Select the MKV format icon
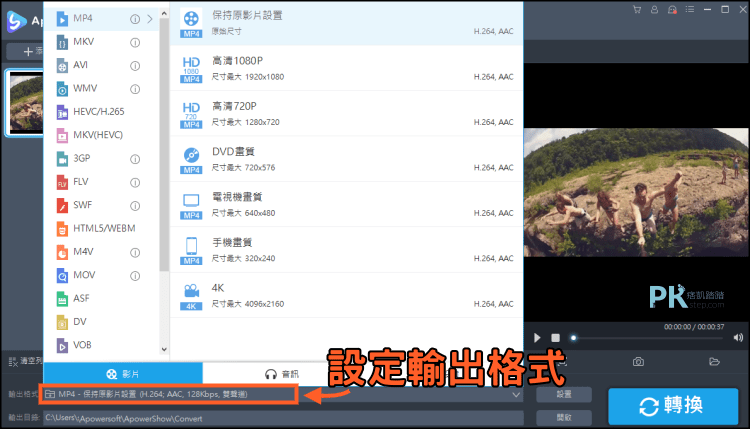This screenshot has height=429, width=750. (62, 42)
